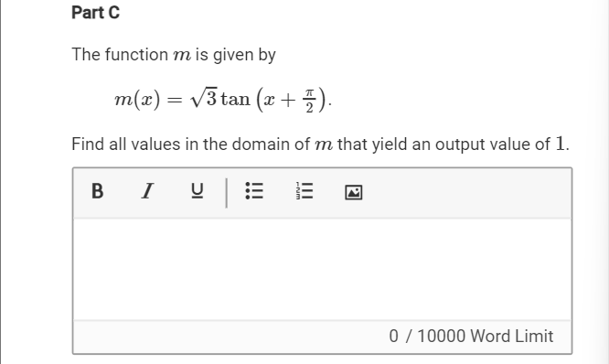Click the square root of 3 in equation

(204, 98)
